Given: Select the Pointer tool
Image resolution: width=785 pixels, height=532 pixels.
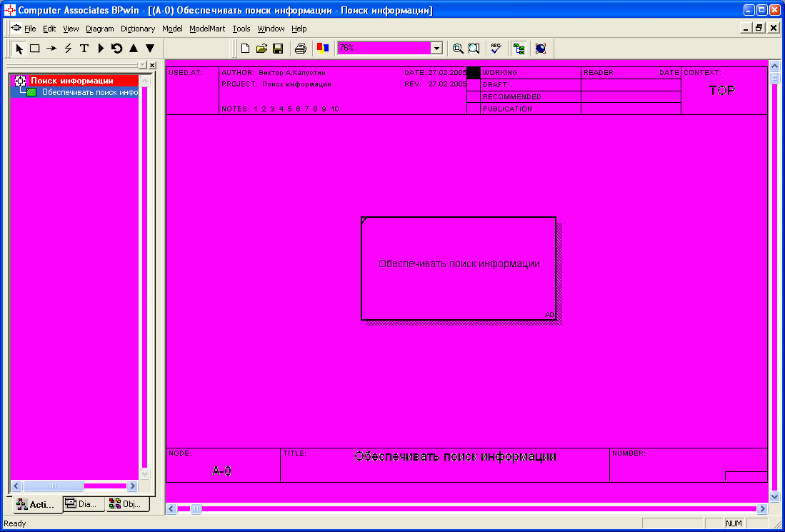Looking at the screenshot, I should 19,49.
